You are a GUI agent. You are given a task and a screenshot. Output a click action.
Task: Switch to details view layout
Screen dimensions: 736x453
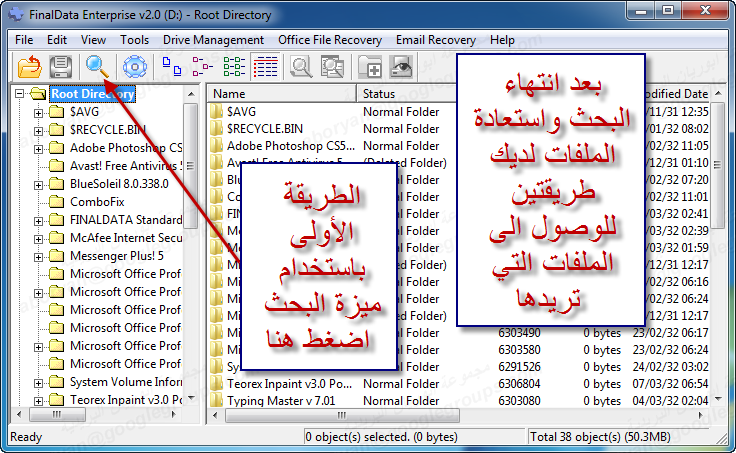pos(266,67)
